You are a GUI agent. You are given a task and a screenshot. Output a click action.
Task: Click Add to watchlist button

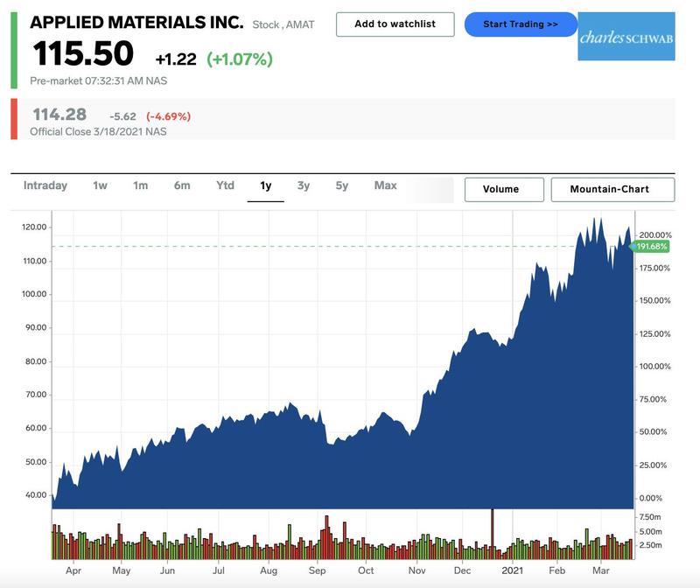coord(395,24)
